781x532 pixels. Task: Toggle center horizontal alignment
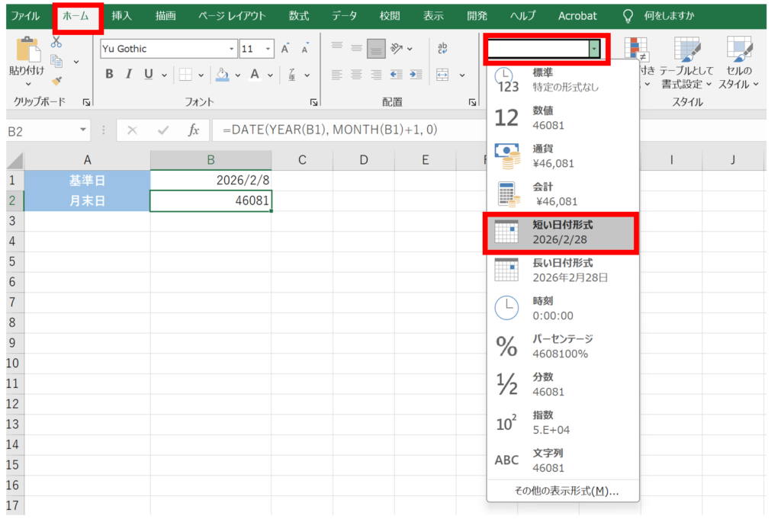pyautogui.click(x=356, y=75)
